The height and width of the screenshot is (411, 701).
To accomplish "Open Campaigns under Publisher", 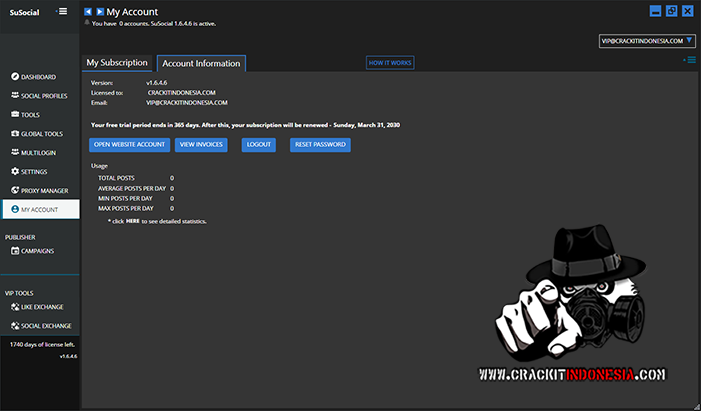I will tap(37, 251).
